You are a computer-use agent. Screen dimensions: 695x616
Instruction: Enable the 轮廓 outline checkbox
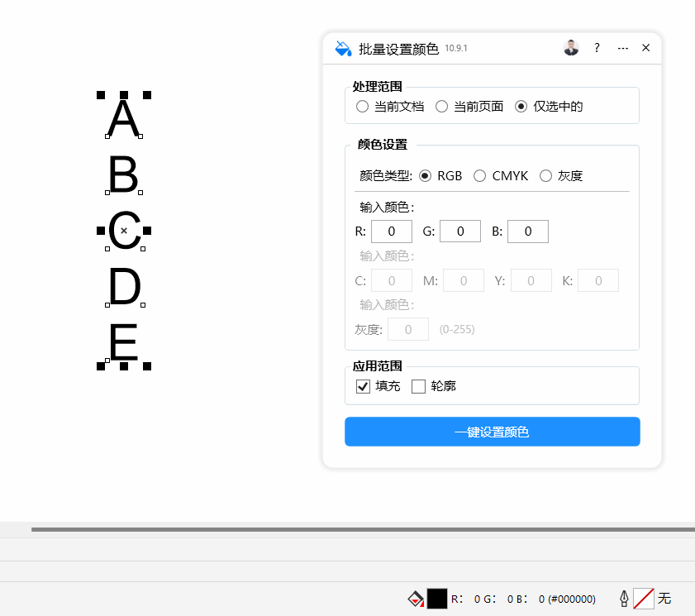tap(418, 386)
